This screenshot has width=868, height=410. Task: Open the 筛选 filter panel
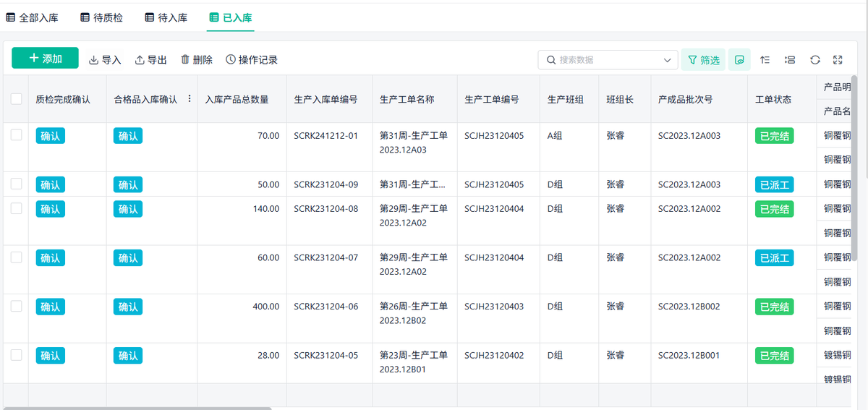pyautogui.click(x=703, y=60)
